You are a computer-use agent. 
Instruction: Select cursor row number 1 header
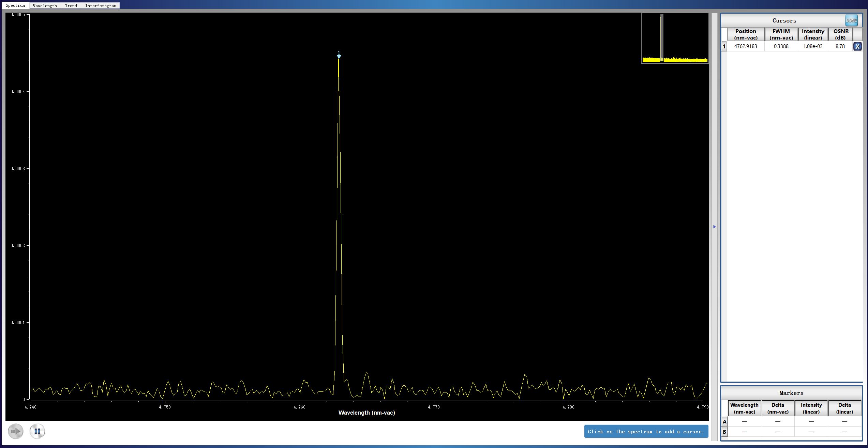724,46
